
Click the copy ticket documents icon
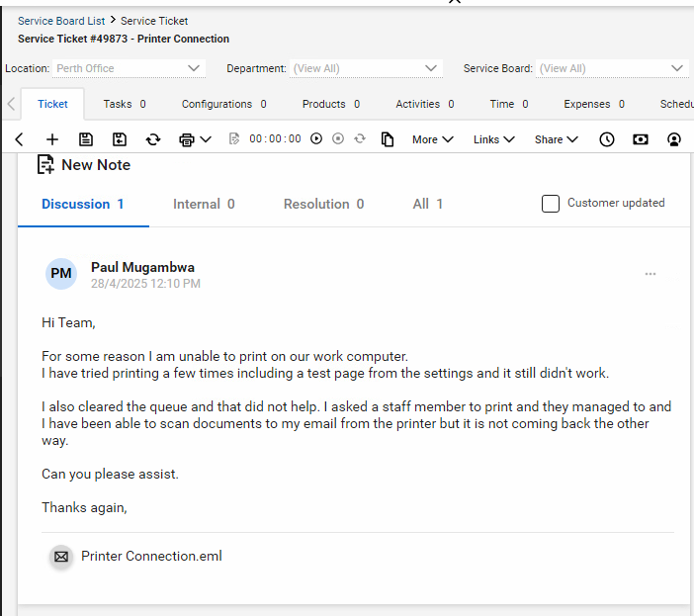point(388,139)
